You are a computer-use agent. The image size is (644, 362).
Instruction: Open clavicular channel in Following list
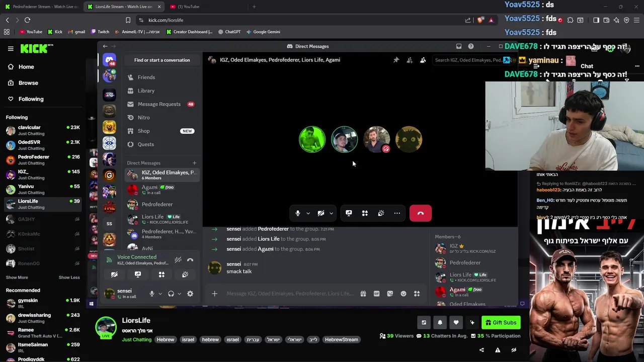tap(43, 130)
